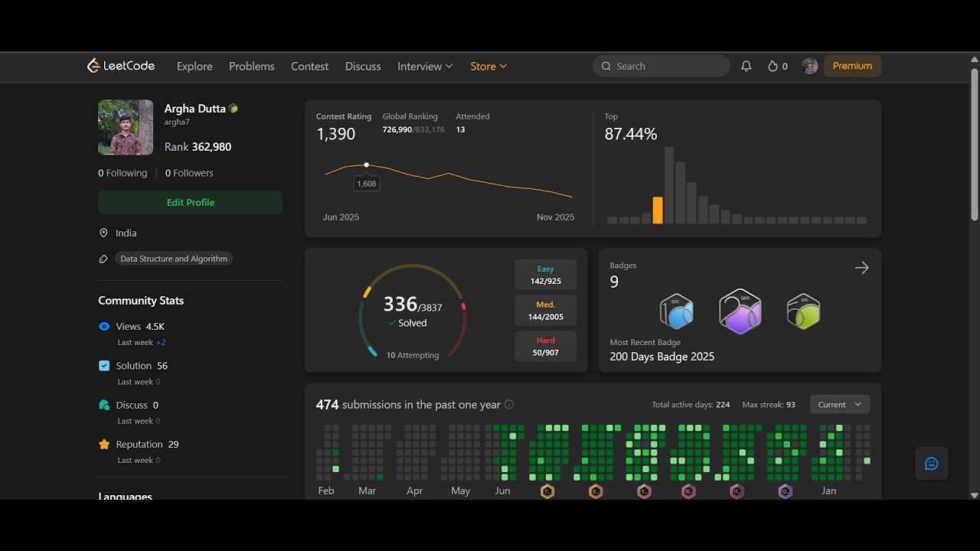Screen dimensions: 980x551
Task: Open the user avatar menu in the navbar
Action: tap(810, 67)
